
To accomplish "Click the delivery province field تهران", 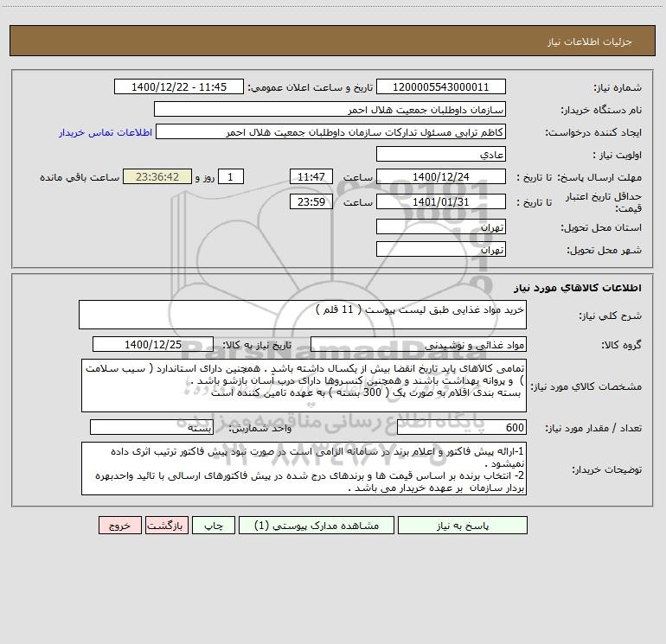I will (441, 226).
